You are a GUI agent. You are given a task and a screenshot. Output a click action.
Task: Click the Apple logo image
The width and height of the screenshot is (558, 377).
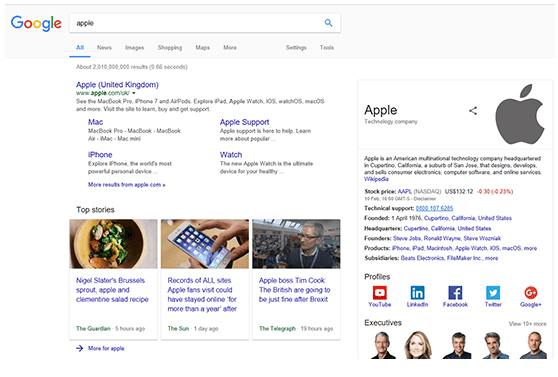[x=520, y=114]
